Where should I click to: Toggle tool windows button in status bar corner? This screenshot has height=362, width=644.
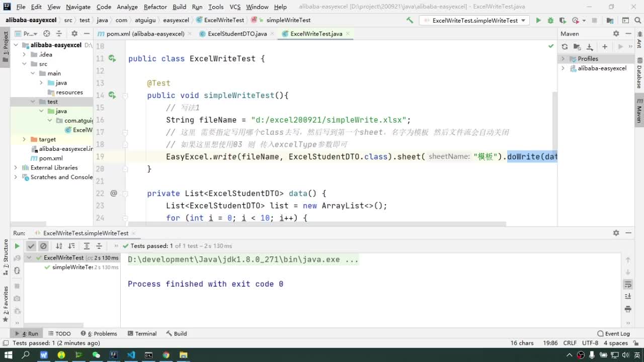pyautogui.click(x=6, y=343)
